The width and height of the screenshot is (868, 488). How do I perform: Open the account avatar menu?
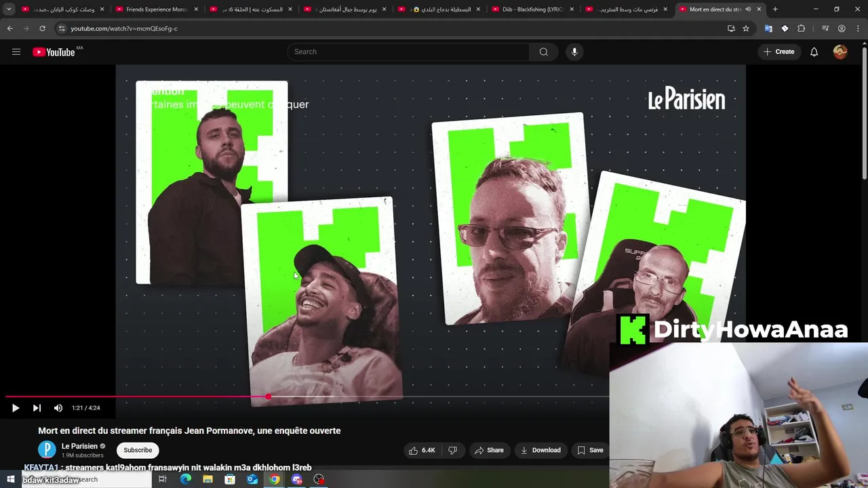(x=840, y=52)
